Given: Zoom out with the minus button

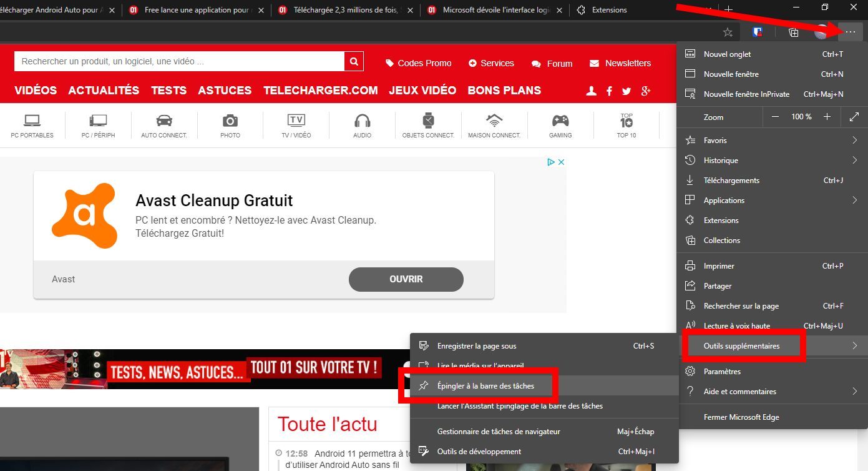Looking at the screenshot, I should (x=775, y=117).
